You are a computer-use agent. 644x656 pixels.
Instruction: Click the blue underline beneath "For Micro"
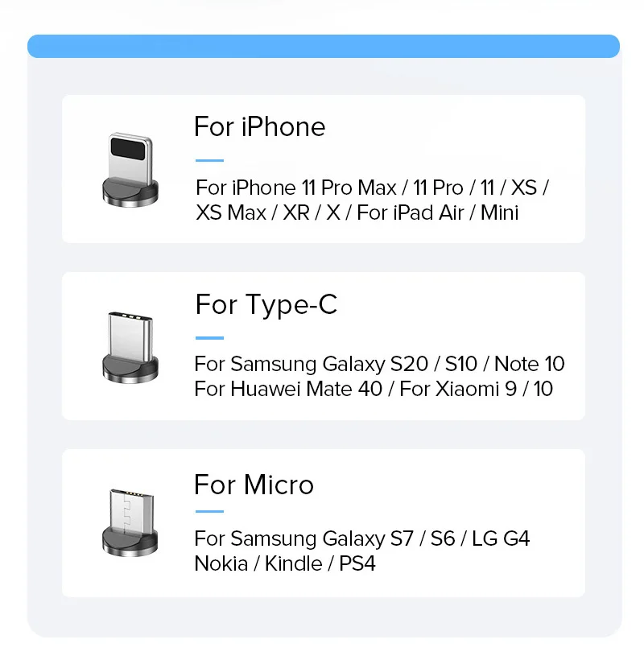click(x=209, y=511)
